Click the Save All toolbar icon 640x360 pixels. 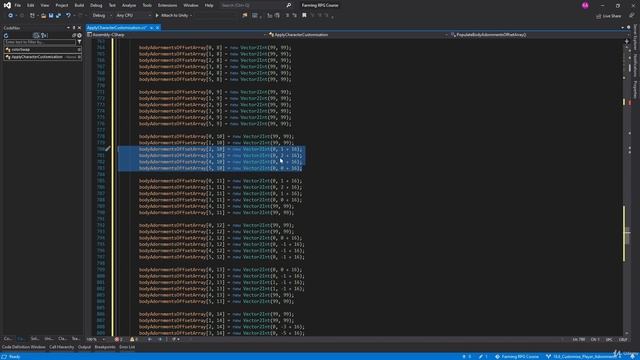pos(58,16)
